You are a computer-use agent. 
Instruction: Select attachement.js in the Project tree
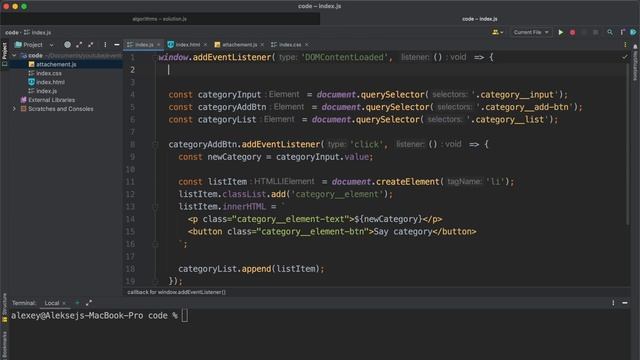tap(56, 64)
